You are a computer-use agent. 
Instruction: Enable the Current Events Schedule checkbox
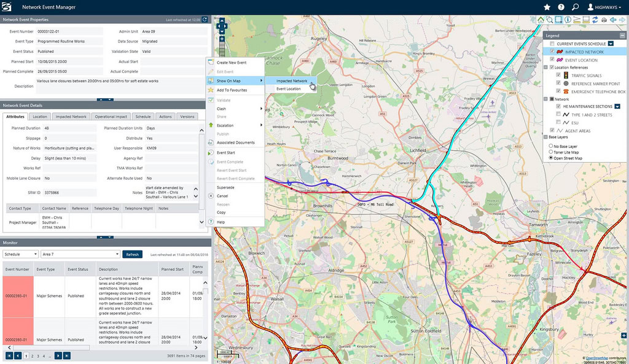click(x=552, y=44)
